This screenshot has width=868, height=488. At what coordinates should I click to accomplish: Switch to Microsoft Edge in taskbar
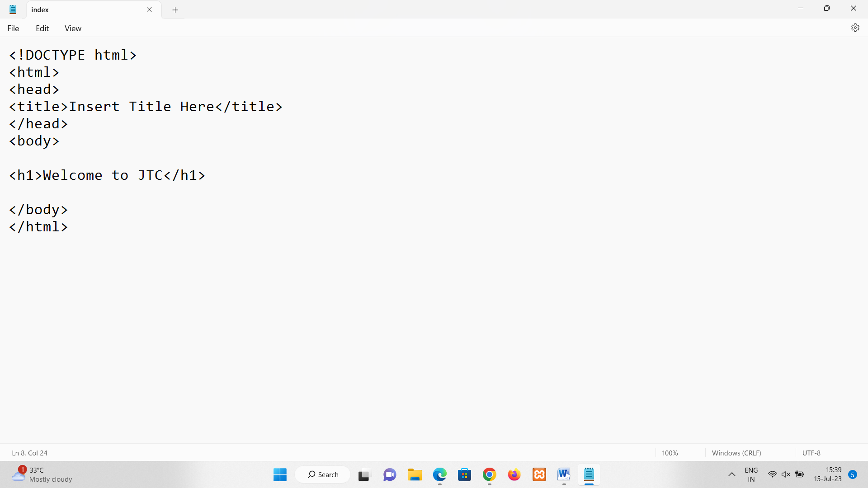click(439, 474)
